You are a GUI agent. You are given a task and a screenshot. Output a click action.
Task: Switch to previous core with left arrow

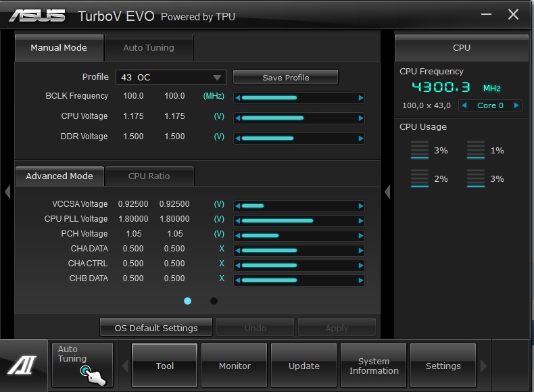coord(464,105)
